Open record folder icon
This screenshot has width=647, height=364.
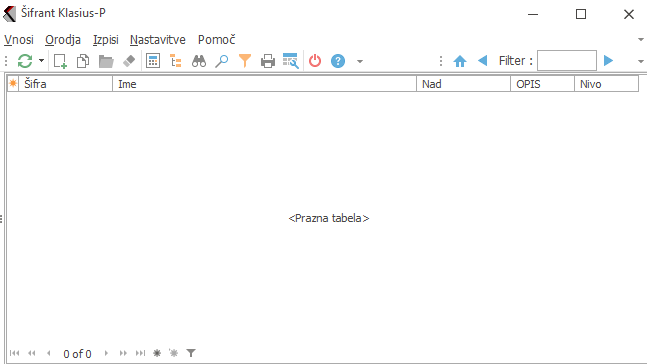point(106,61)
